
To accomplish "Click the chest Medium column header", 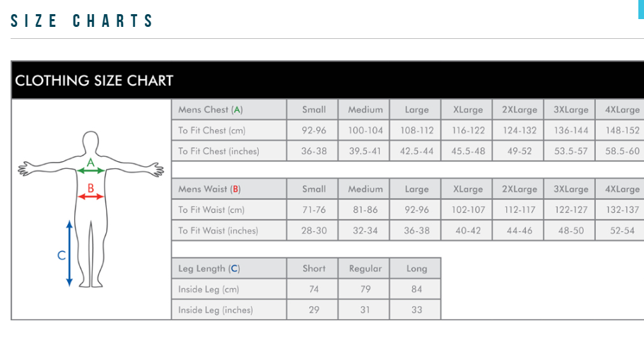I will pyautogui.click(x=365, y=110).
